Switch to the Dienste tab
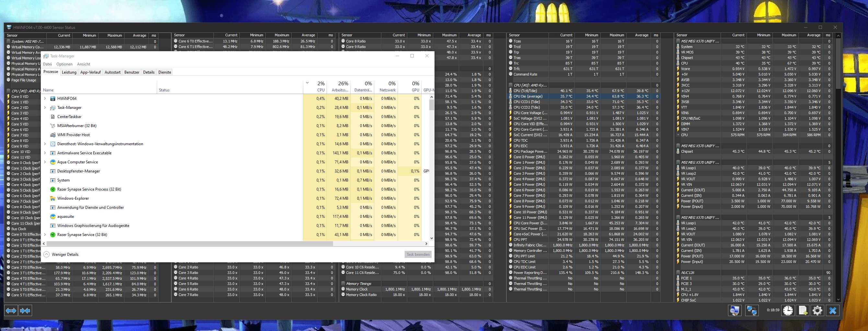Image resolution: width=868 pixels, height=331 pixels. click(165, 72)
